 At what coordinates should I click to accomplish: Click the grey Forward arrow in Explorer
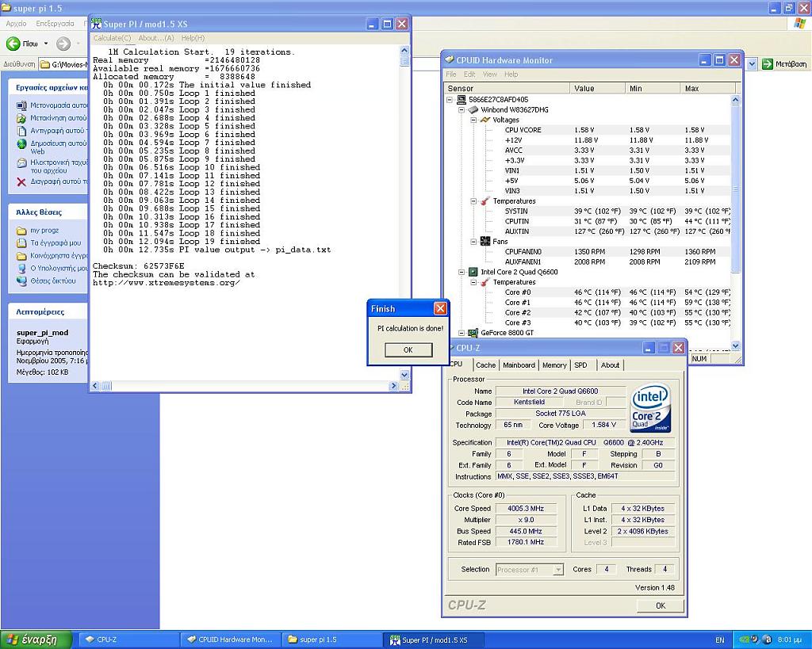(63, 44)
